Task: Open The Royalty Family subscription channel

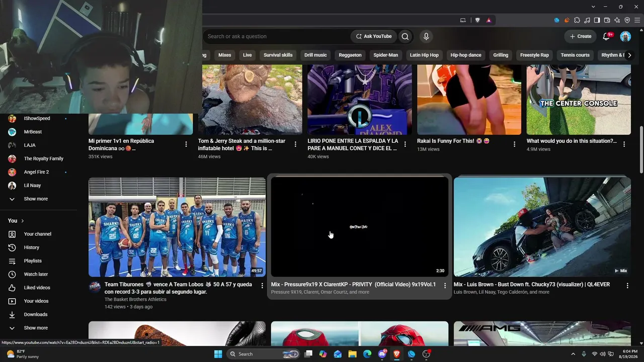Action: [44, 159]
